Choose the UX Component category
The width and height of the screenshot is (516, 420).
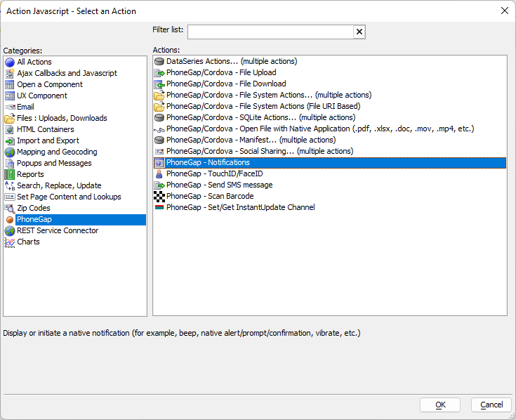tap(42, 96)
